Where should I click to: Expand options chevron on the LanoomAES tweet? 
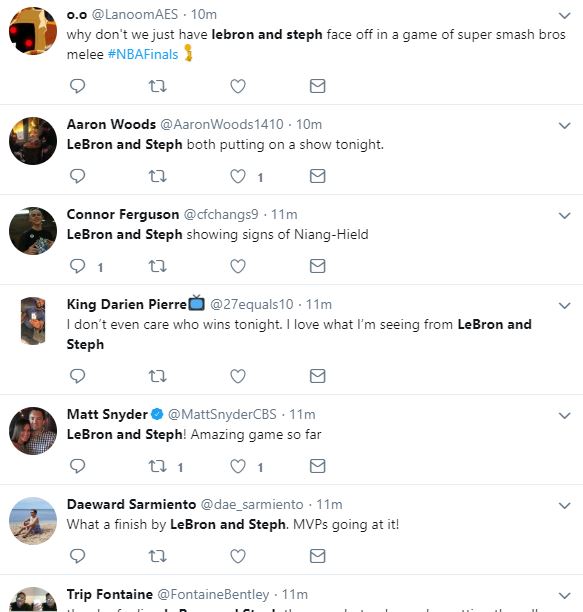pos(565,16)
